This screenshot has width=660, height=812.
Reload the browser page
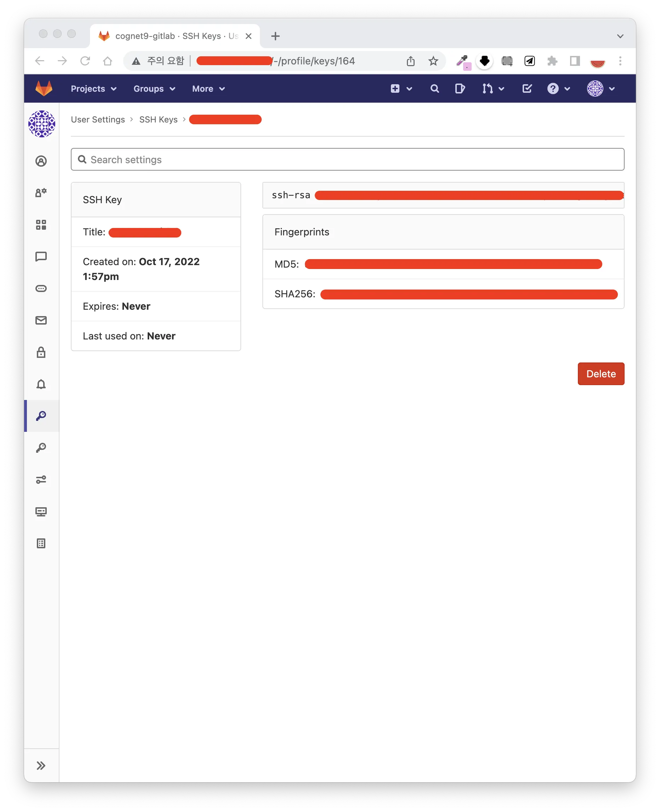point(85,61)
